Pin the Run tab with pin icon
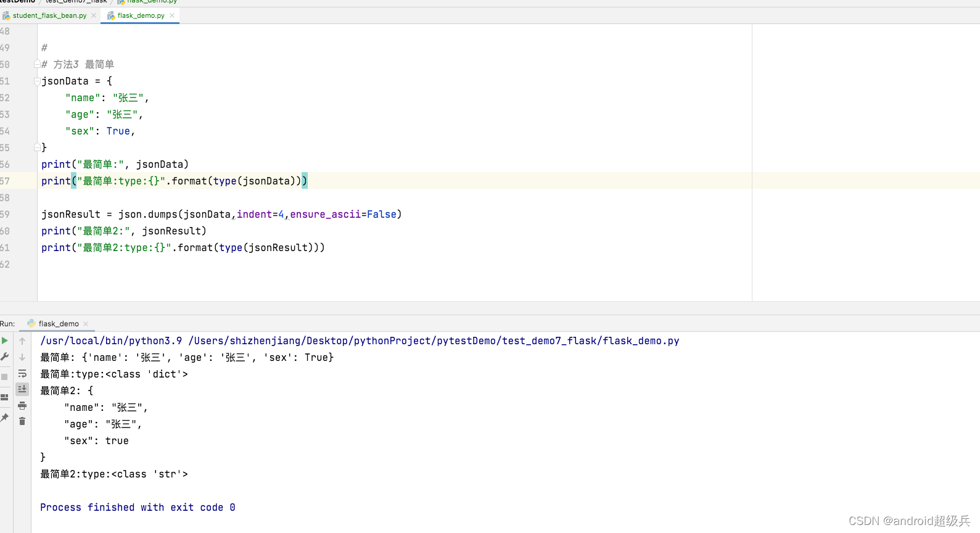This screenshot has height=533, width=980. pyautogui.click(x=5, y=418)
